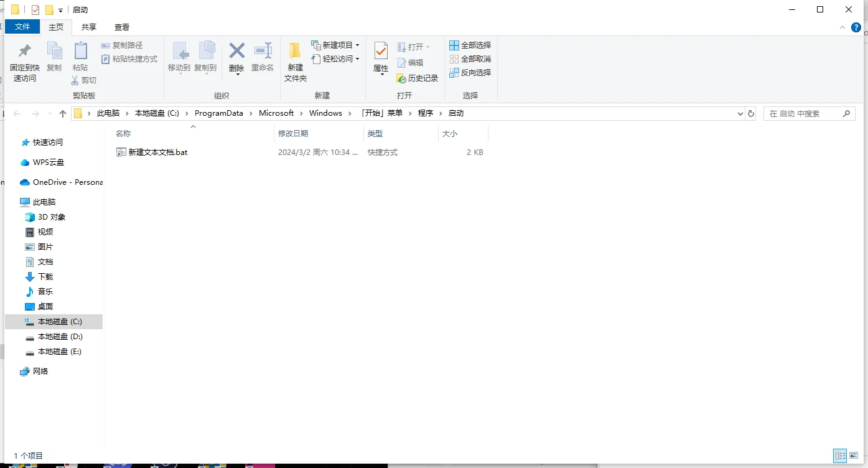Click the Delete (删除) icon
The image size is (868, 468).
[x=236, y=59]
